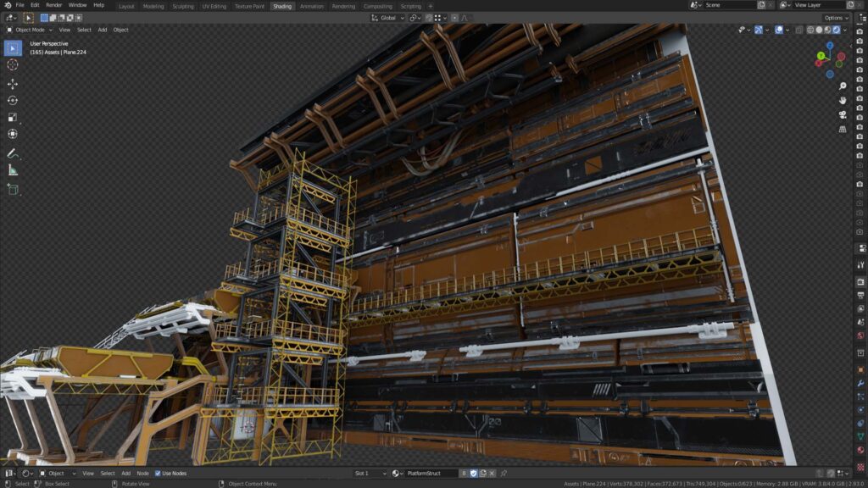Open the Add menu in the viewport header

tap(103, 30)
